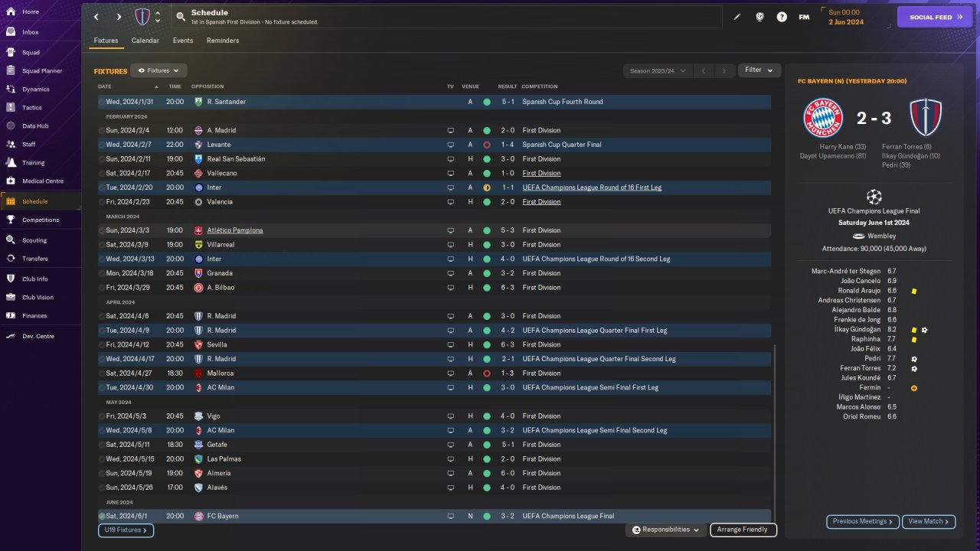Click the View Match button
This screenshot has width=980, height=551.
pyautogui.click(x=929, y=522)
